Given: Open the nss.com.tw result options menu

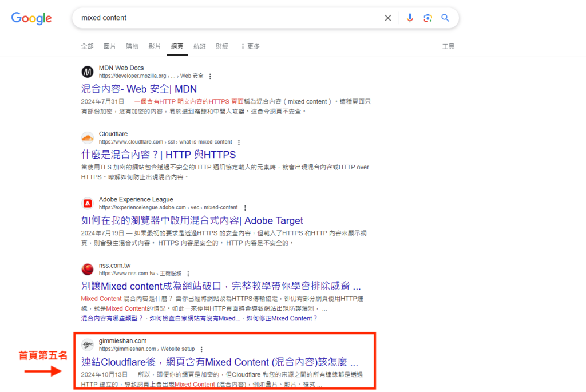Looking at the screenshot, I should 188,274.
